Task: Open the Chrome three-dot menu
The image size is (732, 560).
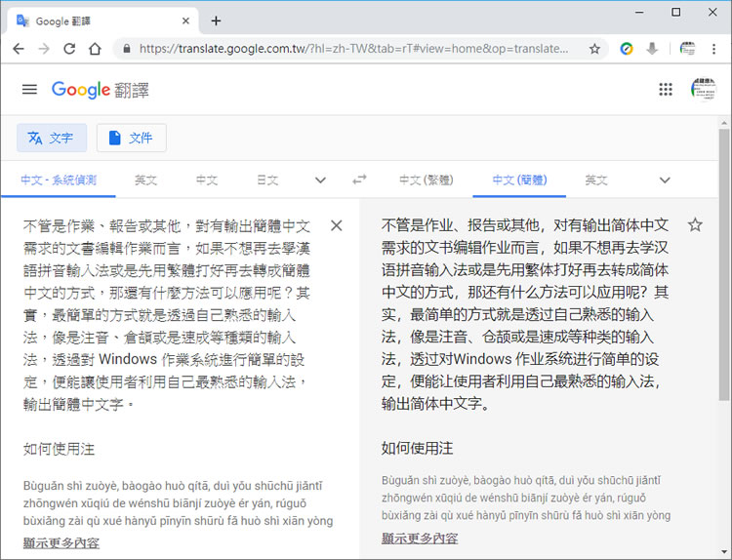Action: [x=713, y=49]
